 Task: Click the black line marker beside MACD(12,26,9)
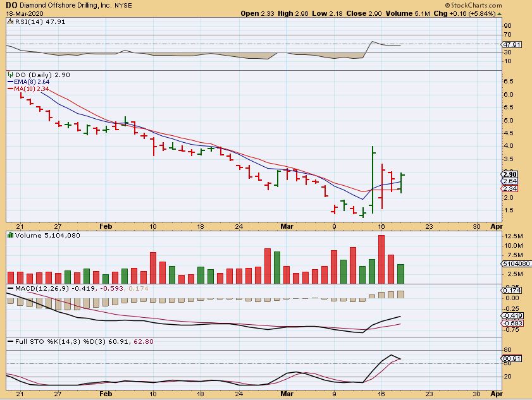coord(11,289)
